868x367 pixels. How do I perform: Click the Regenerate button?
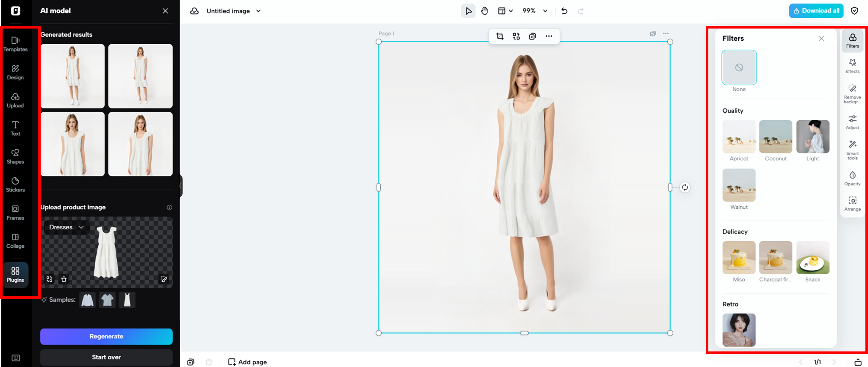tap(106, 336)
